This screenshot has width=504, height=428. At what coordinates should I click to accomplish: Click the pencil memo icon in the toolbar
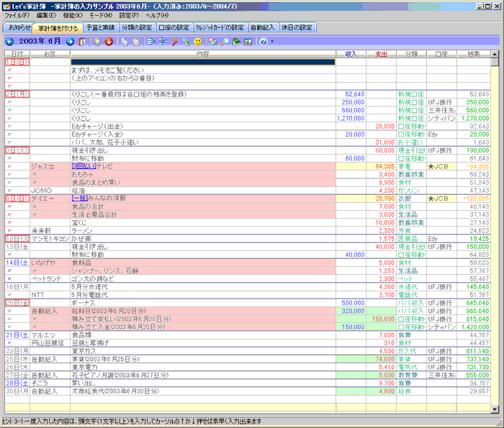(x=175, y=42)
